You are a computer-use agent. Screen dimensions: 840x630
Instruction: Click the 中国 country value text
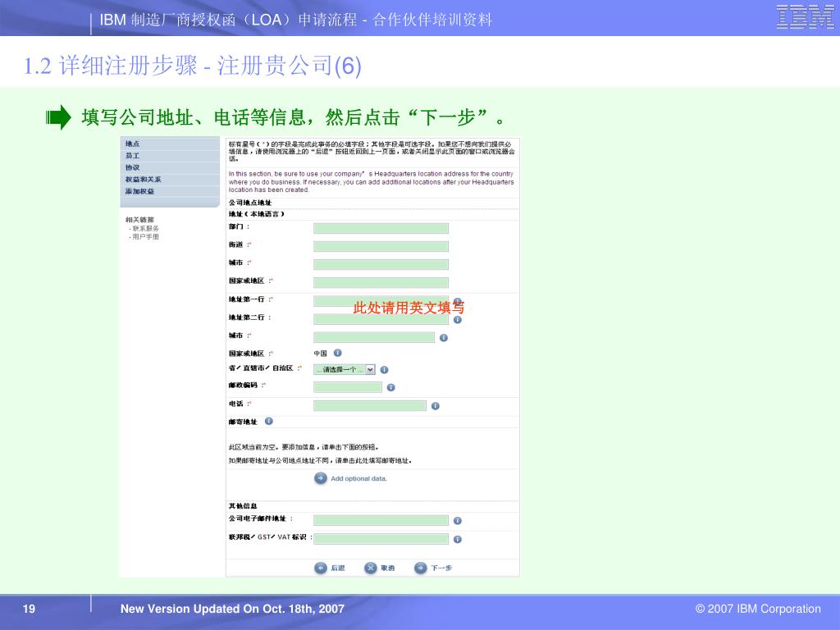coord(321,354)
